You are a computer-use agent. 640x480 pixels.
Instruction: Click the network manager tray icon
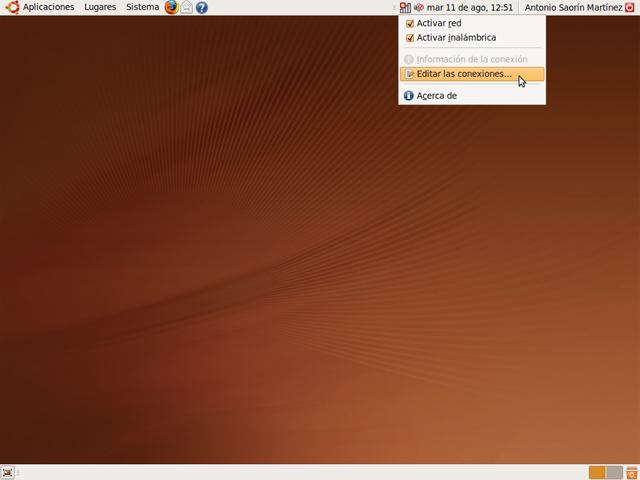point(405,7)
